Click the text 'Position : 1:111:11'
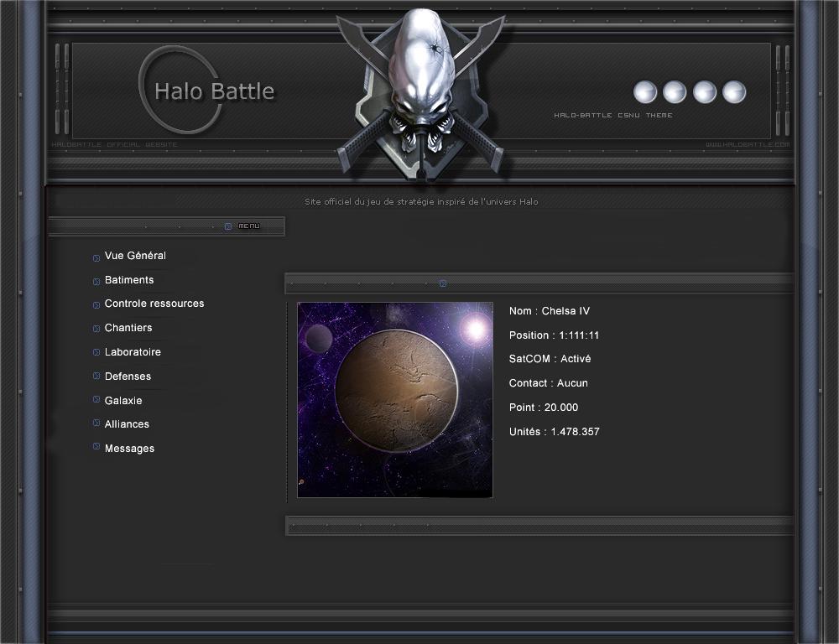Image resolution: width=839 pixels, height=644 pixels. [x=554, y=335]
